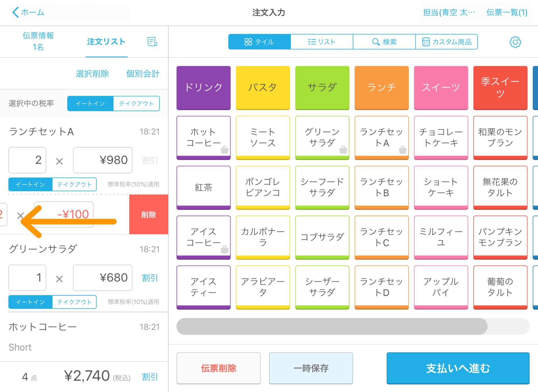Select the pink スイーツ category
The width and height of the screenshot is (538, 392).
441,88
